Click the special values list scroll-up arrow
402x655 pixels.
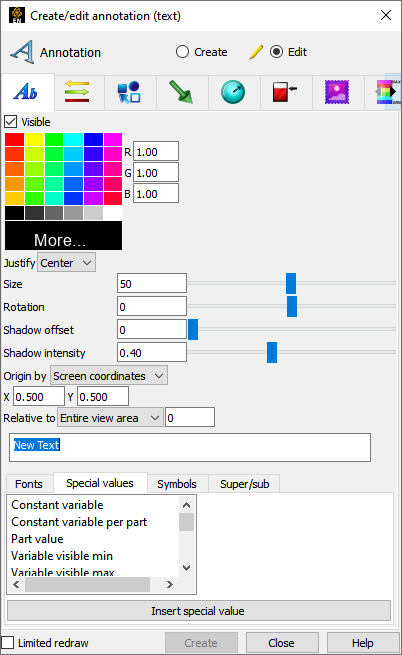point(186,505)
